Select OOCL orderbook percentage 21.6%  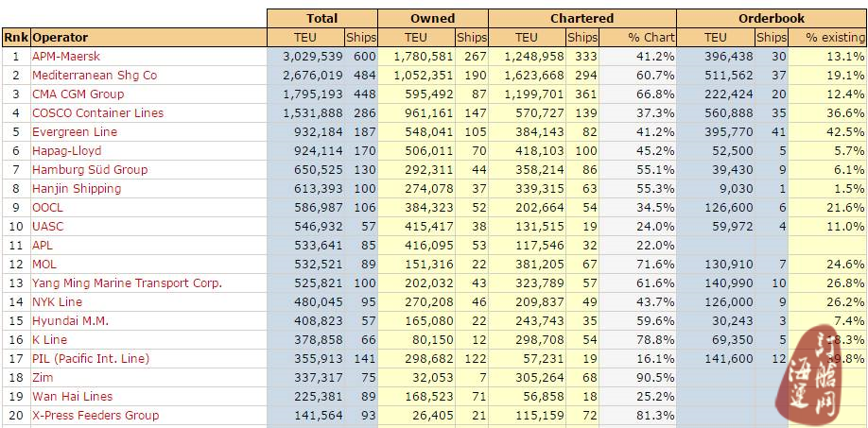click(845, 207)
